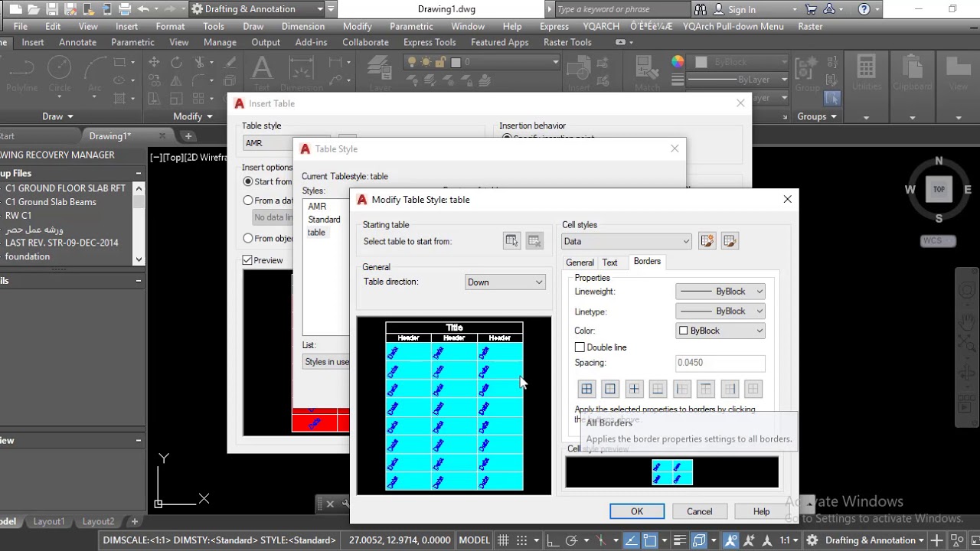The height and width of the screenshot is (551, 980).
Task: Apply the Inside Borders button
Action: [x=634, y=389]
